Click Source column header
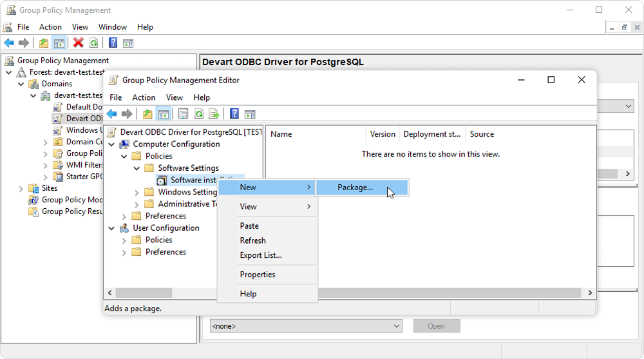The width and height of the screenshot is (644, 359). click(482, 135)
